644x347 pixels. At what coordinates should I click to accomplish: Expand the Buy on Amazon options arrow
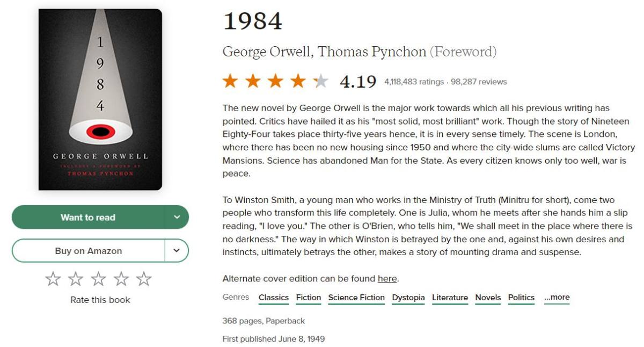point(177,251)
